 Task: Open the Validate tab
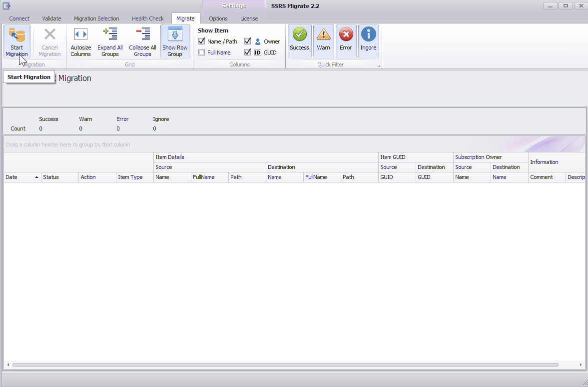51,18
